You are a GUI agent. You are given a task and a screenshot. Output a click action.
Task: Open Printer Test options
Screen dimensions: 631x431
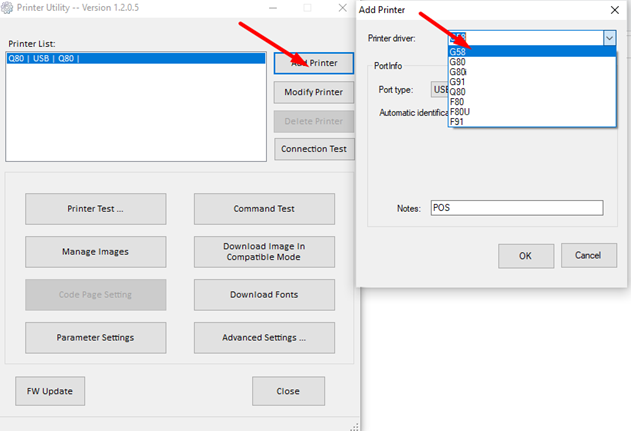click(96, 209)
